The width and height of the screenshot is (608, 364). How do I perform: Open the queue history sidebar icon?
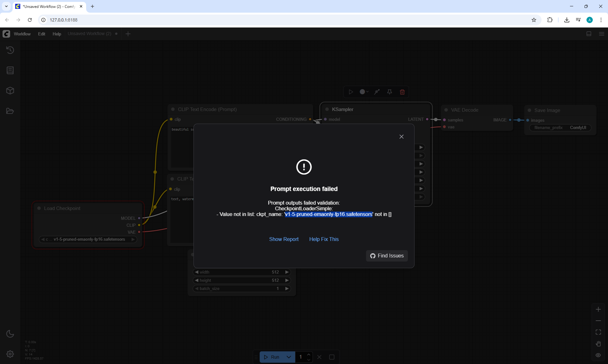[10, 50]
